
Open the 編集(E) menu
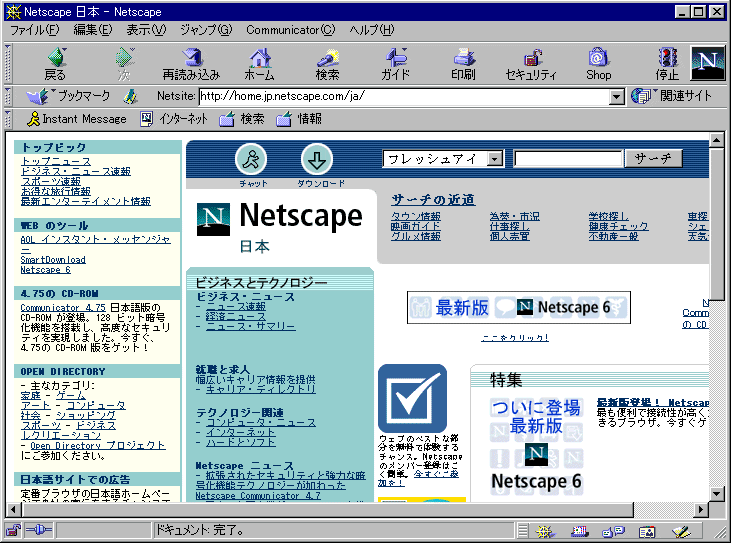point(93,30)
